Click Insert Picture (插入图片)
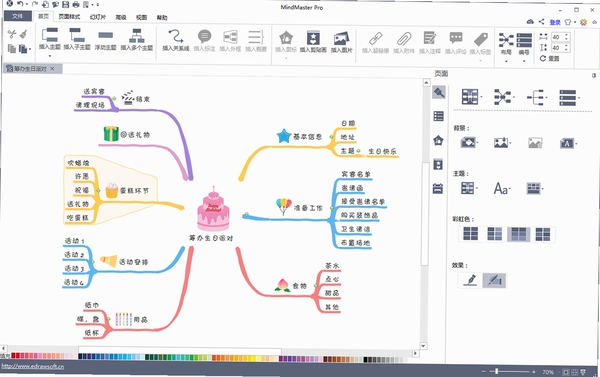The height and width of the screenshot is (377, 600). coord(341,38)
